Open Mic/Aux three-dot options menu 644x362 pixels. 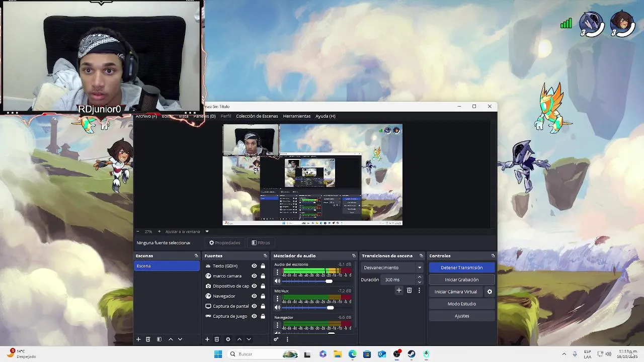pyautogui.click(x=277, y=299)
